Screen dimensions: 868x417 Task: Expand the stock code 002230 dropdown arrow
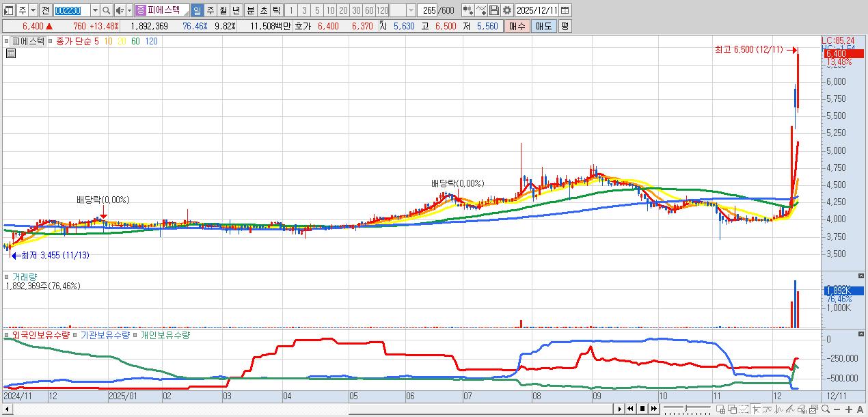95,10
